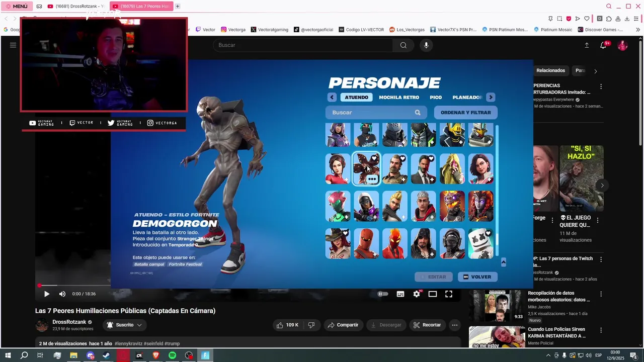Open options for El Juego Quiere short
The height and width of the screenshot is (362, 644).
(x=598, y=220)
